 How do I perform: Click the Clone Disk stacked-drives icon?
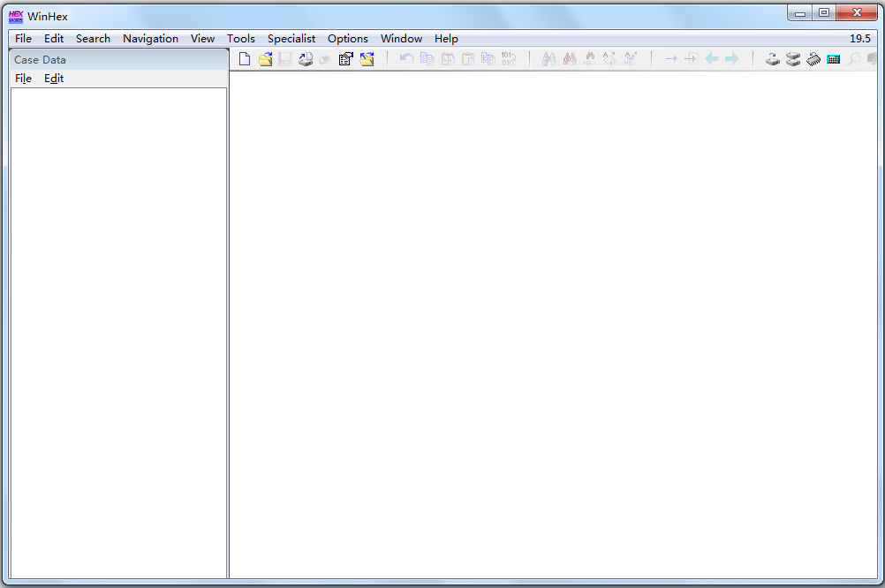(793, 58)
